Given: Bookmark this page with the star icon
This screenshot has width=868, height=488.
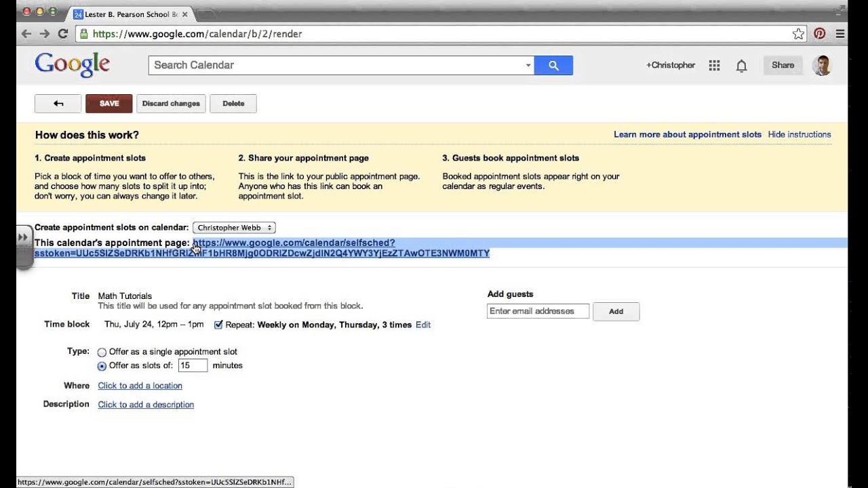Looking at the screenshot, I should coord(799,34).
